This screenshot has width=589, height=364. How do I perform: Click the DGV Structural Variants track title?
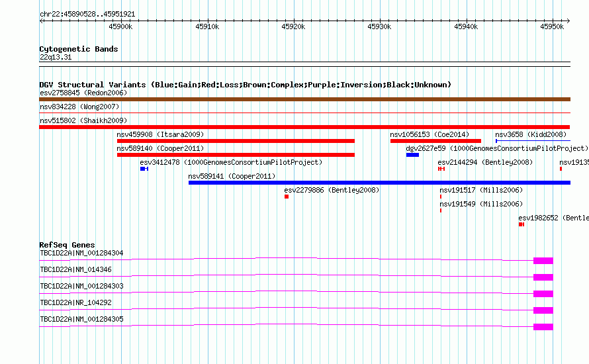(x=246, y=85)
